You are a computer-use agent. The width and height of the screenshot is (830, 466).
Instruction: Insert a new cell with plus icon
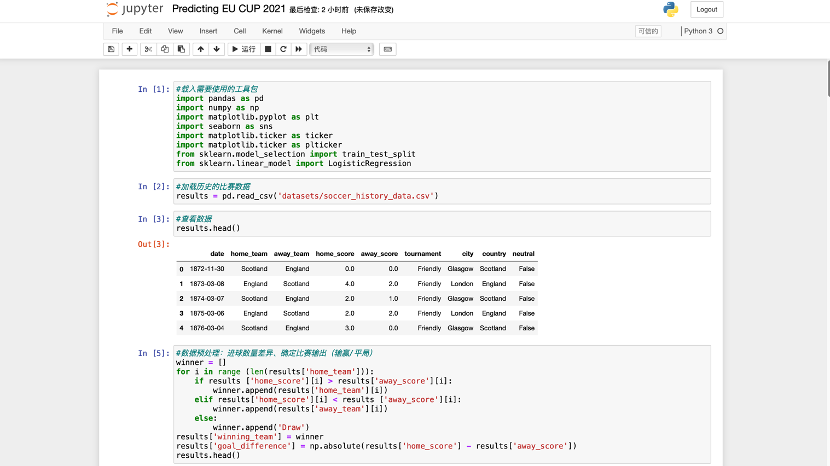(x=129, y=49)
